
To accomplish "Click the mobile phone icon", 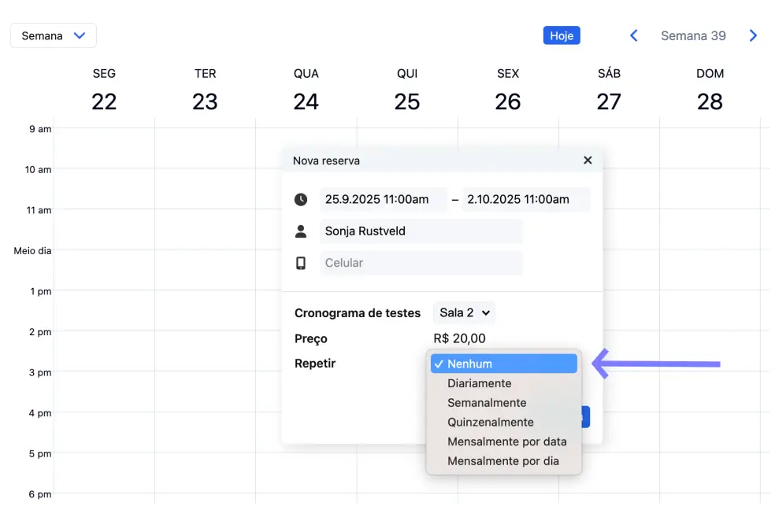I will (x=301, y=263).
